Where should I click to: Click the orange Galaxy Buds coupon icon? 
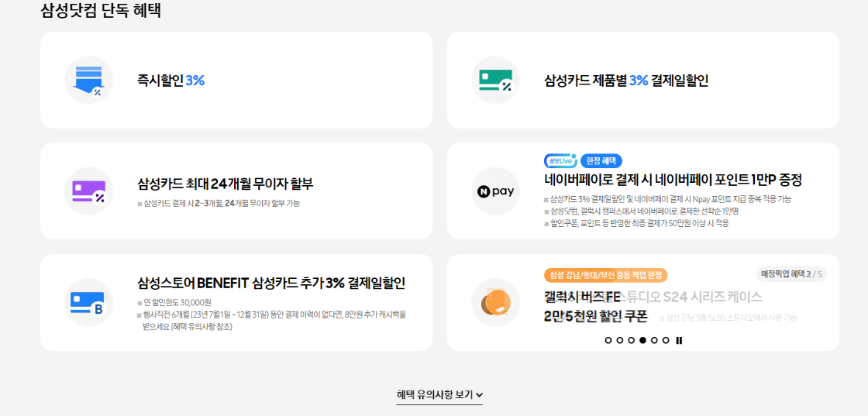pos(495,303)
